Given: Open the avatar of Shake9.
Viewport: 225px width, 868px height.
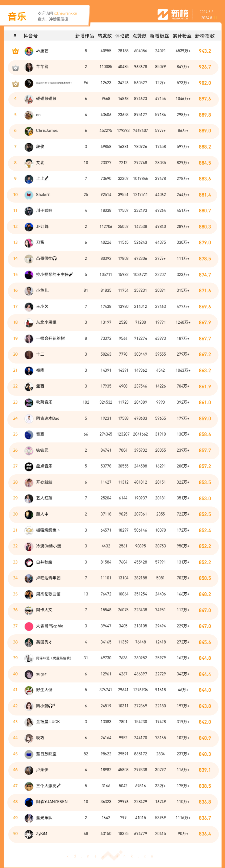Looking at the screenshot, I should tap(29, 195).
